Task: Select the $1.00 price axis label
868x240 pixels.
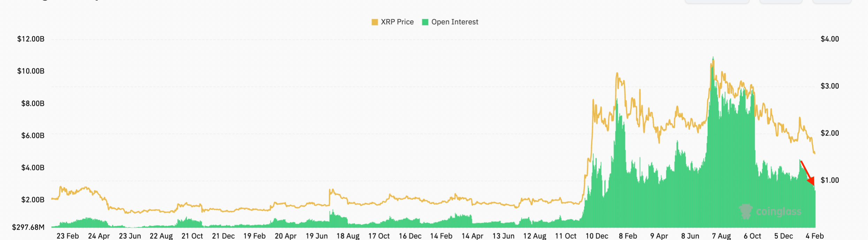Action: (x=830, y=180)
